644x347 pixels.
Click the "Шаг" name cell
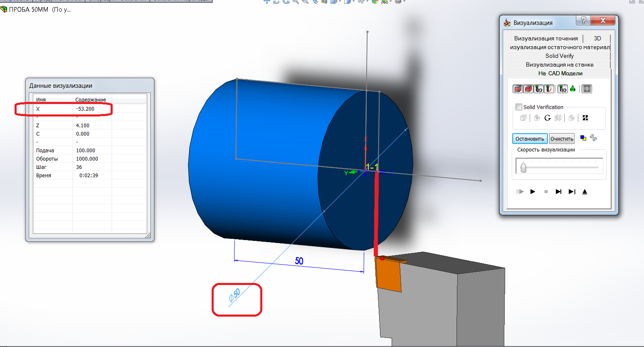[x=41, y=167]
